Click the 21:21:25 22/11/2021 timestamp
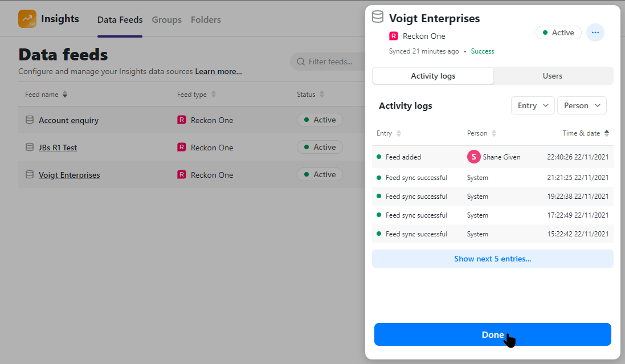The width and height of the screenshot is (625, 364). 578,178
